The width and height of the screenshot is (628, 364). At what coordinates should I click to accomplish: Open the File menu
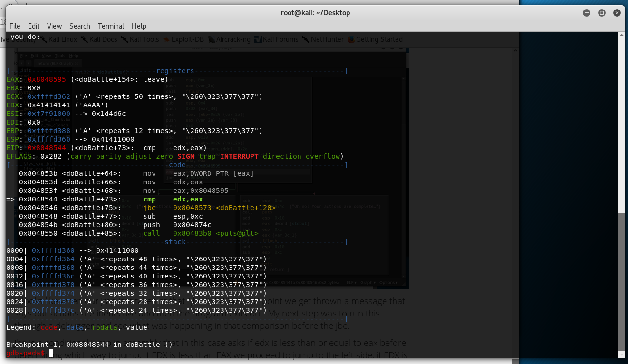(x=15, y=26)
